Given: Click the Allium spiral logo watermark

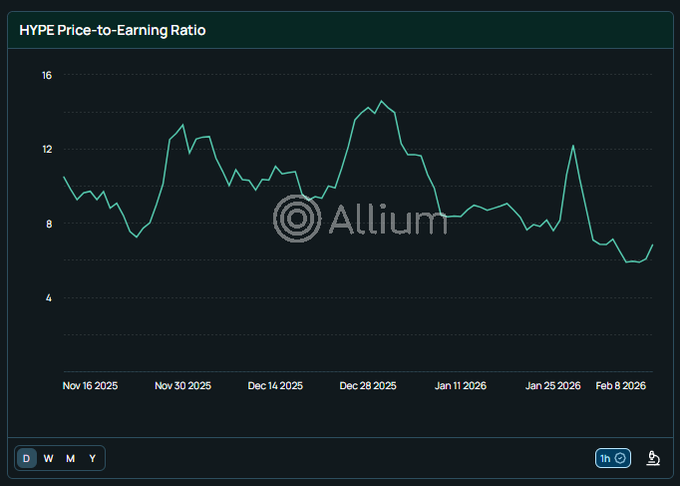Looking at the screenshot, I should pyautogui.click(x=297, y=218).
